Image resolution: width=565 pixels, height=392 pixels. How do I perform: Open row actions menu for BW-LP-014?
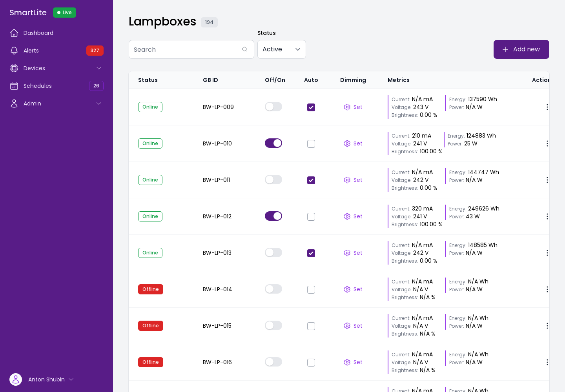pyautogui.click(x=547, y=289)
